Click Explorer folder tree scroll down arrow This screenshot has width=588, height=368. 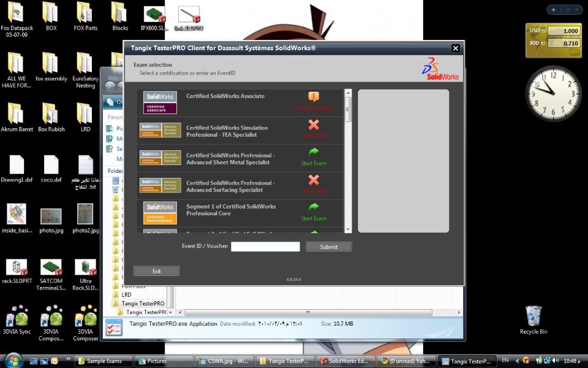pos(171,312)
